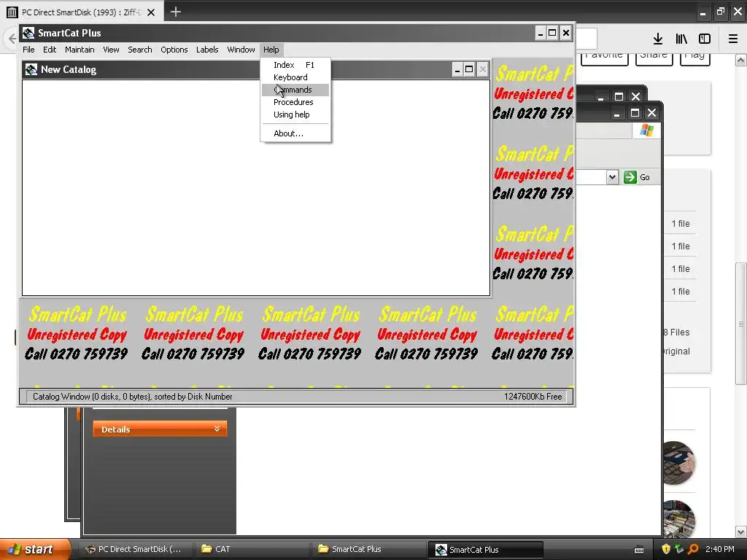Viewport: 747px width, 560px height.
Task: Open the browser library icon
Action: pos(681,39)
